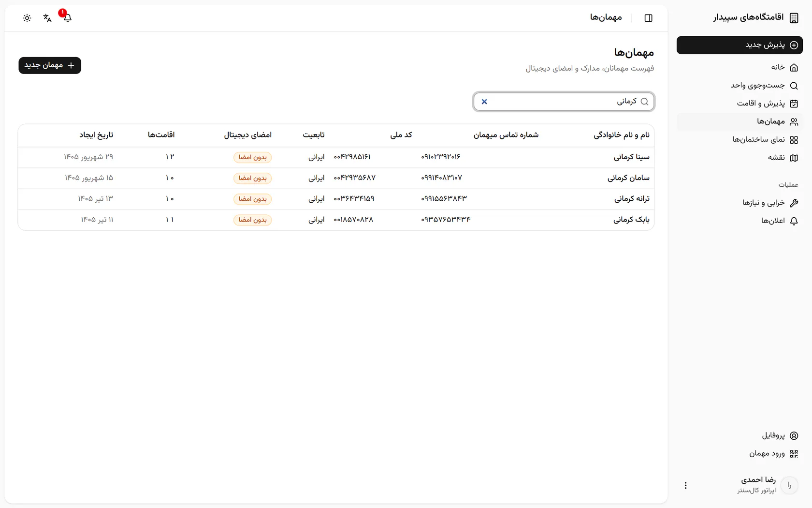Viewport: 812px width, 508px height.
Task: Open خرابی و نیازها wrench icon
Action: [794, 203]
